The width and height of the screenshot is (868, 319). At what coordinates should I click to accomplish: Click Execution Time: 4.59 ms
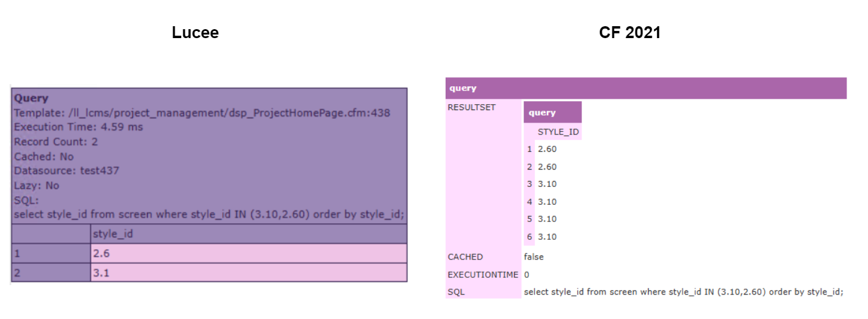78,127
